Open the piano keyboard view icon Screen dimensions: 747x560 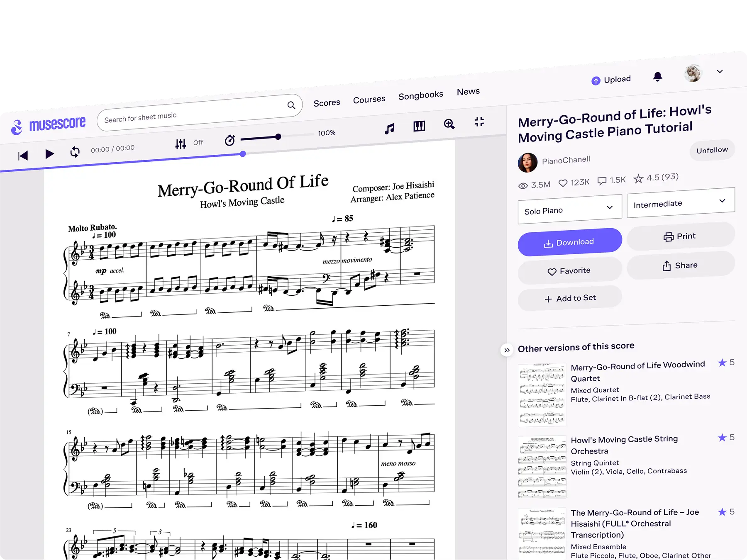pyautogui.click(x=419, y=126)
